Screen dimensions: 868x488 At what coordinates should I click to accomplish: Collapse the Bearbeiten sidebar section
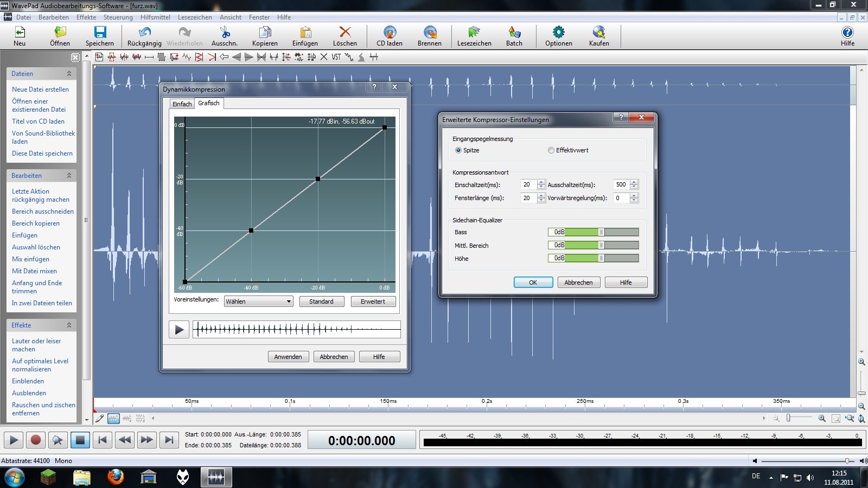pos(69,176)
